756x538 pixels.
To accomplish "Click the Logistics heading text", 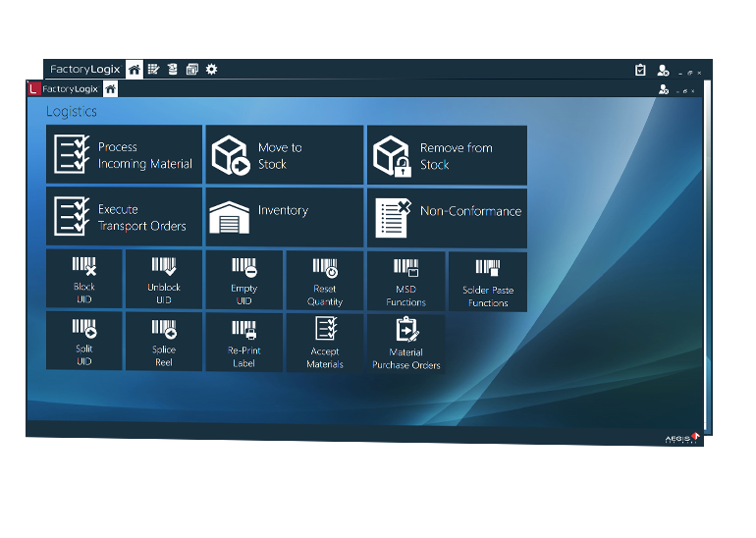I will 72,111.
